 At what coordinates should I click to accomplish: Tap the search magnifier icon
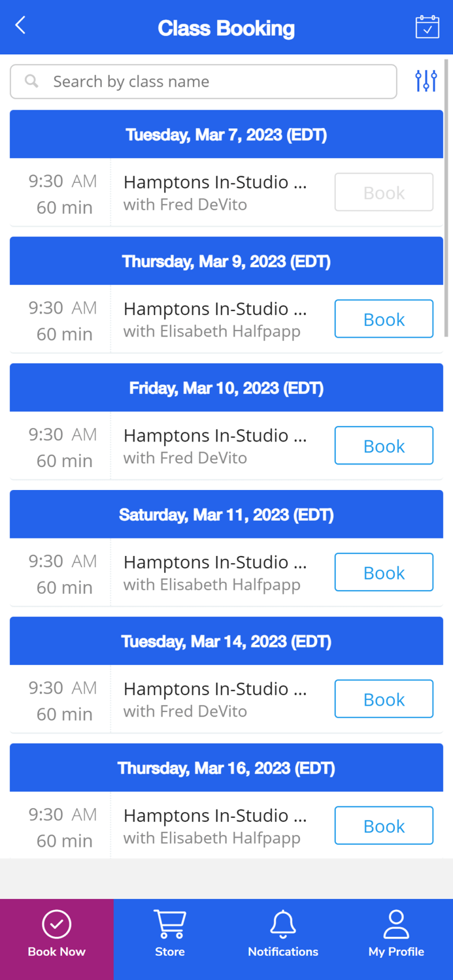[31, 81]
